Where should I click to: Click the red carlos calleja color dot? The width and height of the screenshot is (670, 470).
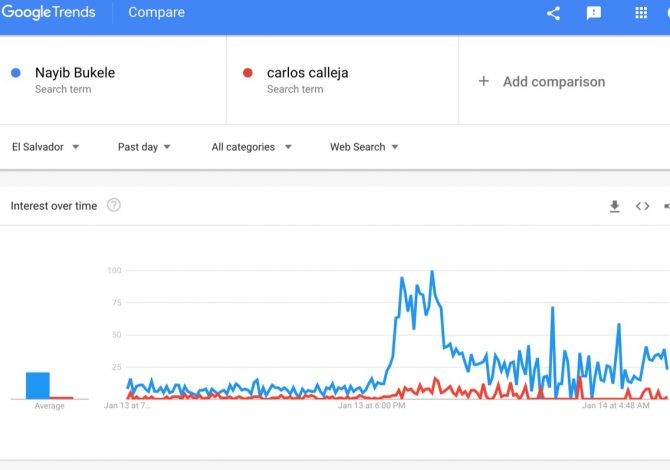point(247,73)
